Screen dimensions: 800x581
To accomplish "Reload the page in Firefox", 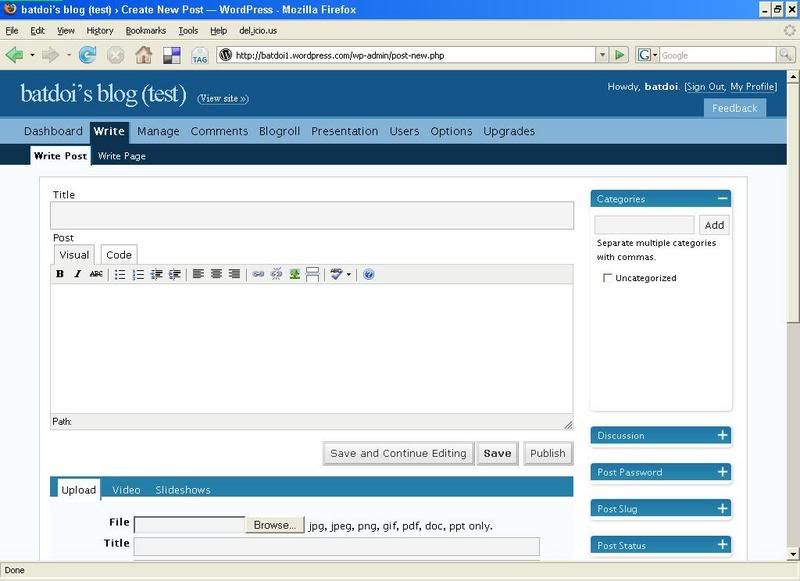I will 87,55.
